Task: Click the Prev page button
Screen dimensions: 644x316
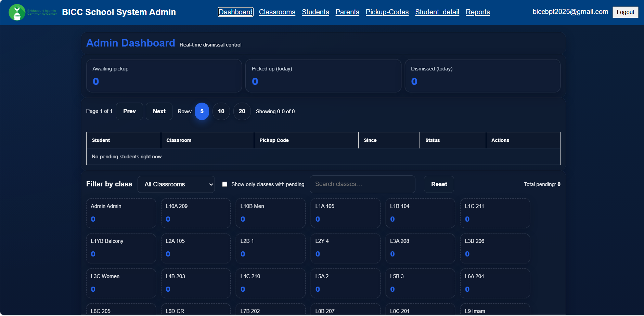Action: coord(129,111)
